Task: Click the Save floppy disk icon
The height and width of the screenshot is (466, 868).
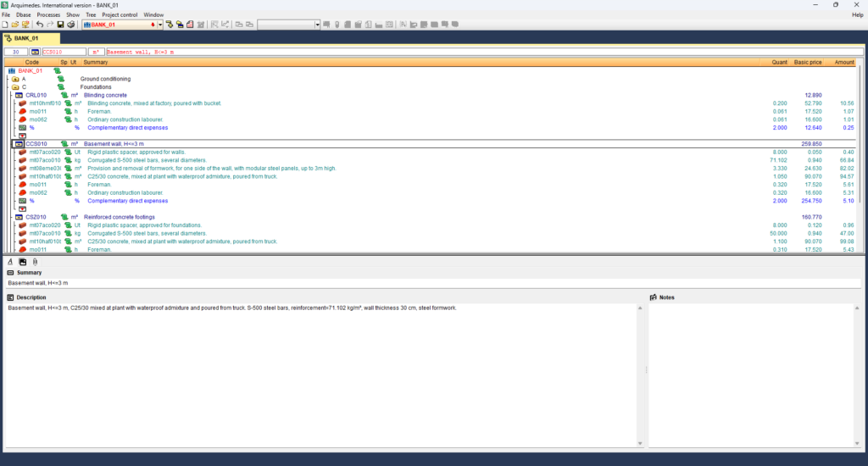Action: 60,25
